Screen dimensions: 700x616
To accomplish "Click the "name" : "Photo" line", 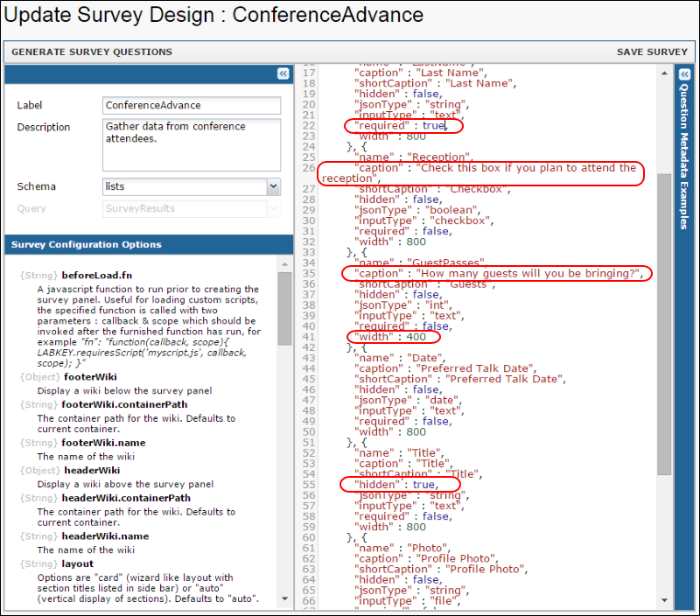I will (x=402, y=548).
